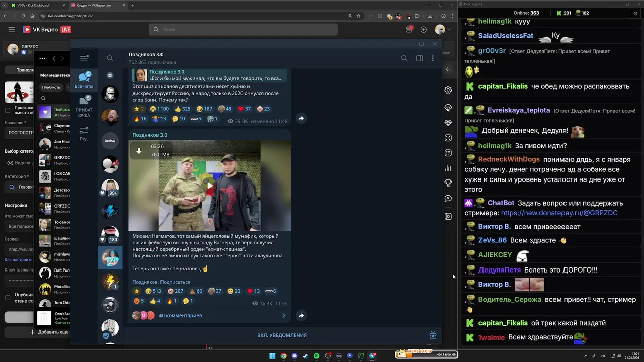Open 40 комментариев thread
Screen dimensions: 644x362
tap(209, 315)
